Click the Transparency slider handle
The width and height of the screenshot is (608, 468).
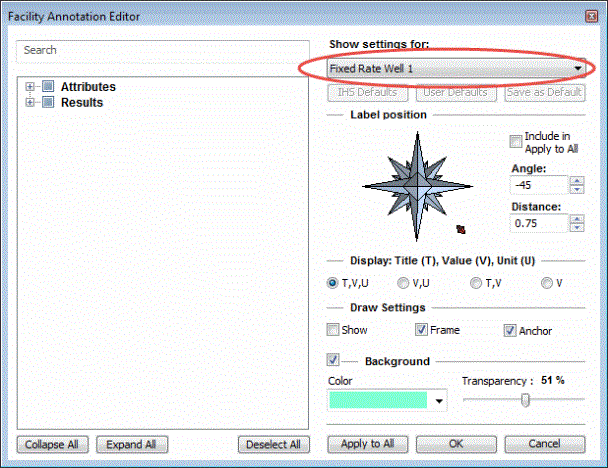(525, 400)
